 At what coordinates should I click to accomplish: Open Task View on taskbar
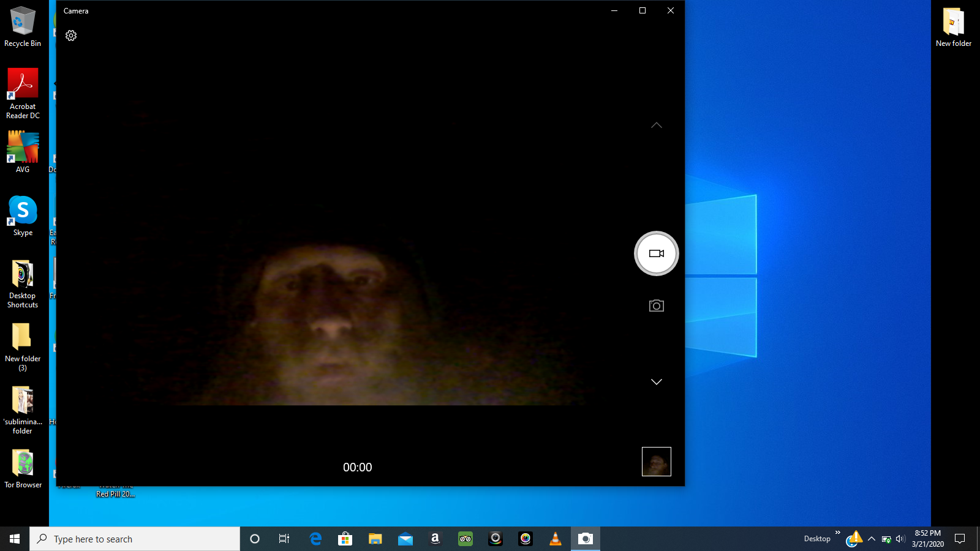point(284,539)
